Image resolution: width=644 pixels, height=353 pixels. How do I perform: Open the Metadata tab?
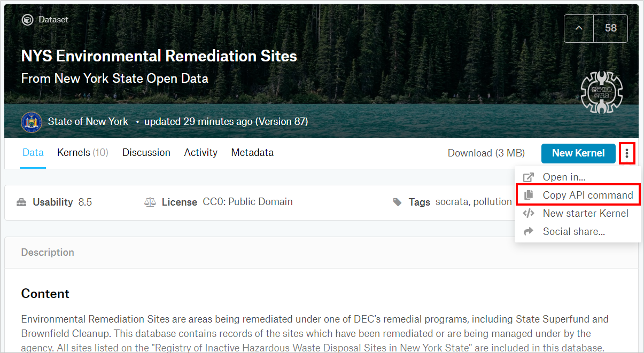[252, 153]
